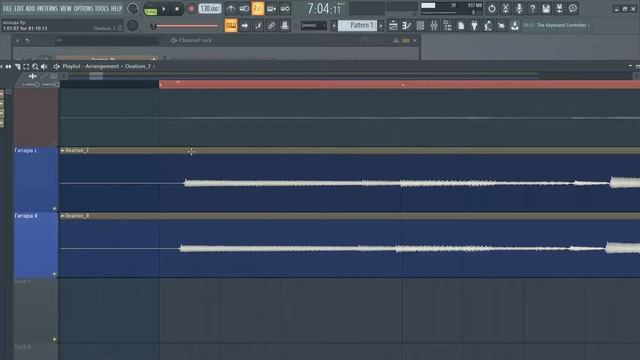Screen dimensions: 640x360
Task: Open the Browser view icon
Action: click(x=447, y=26)
